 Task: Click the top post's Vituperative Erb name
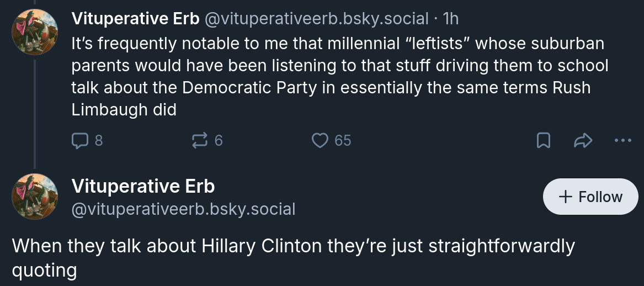coord(135,18)
